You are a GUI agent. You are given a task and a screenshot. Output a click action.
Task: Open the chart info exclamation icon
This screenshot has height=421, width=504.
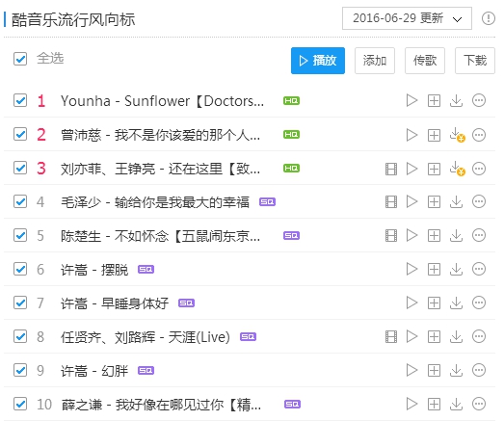pyautogui.click(x=489, y=18)
